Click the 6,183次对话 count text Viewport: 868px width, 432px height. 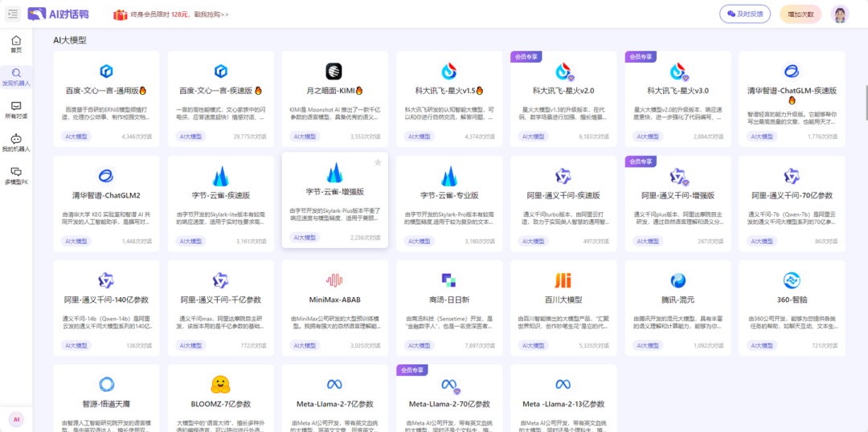pyautogui.click(x=592, y=137)
